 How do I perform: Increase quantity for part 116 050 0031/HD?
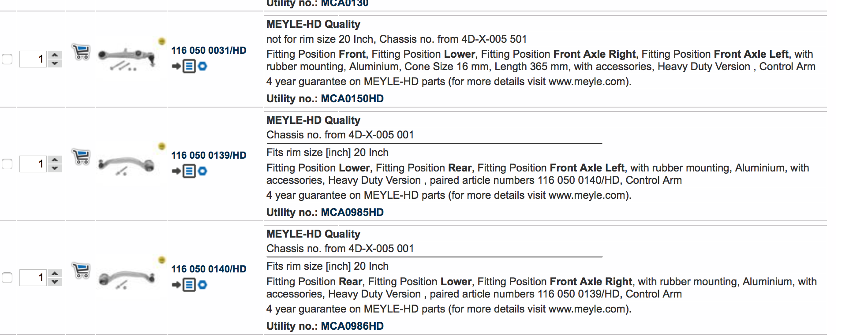[55, 55]
